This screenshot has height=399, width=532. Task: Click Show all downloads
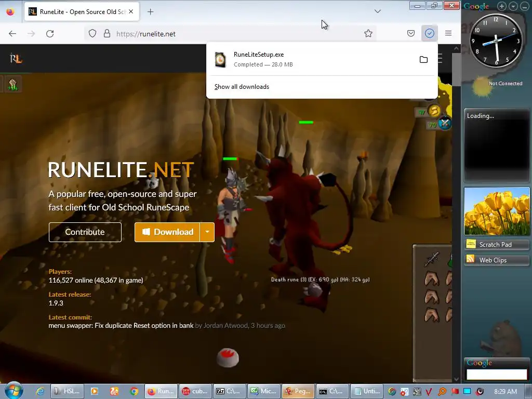click(x=242, y=87)
